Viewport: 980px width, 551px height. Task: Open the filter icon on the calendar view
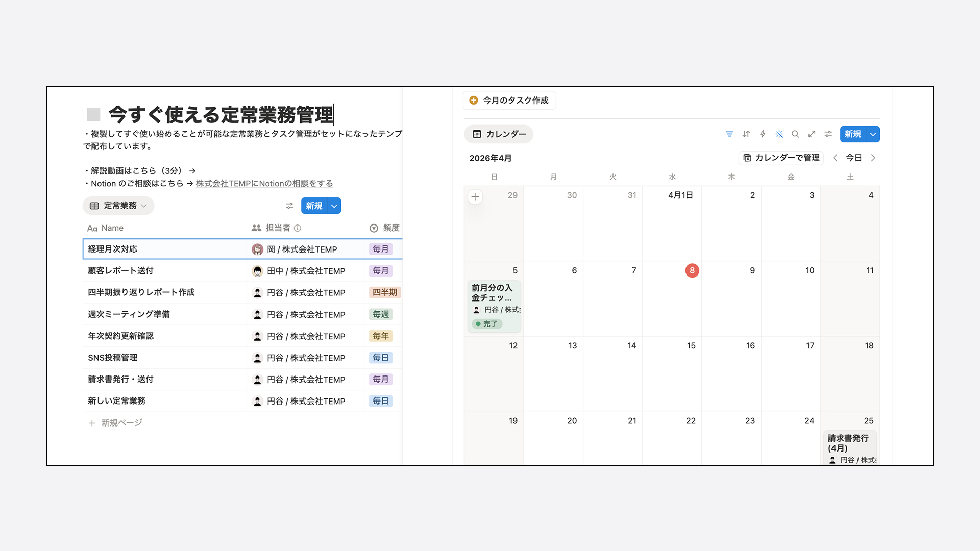pyautogui.click(x=729, y=134)
